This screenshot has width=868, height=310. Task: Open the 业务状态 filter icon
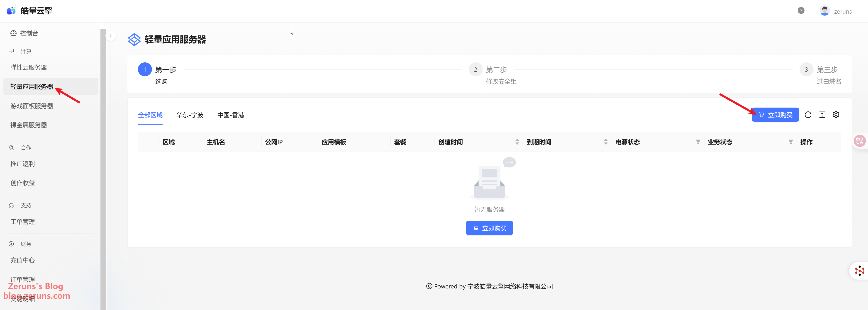tap(790, 142)
